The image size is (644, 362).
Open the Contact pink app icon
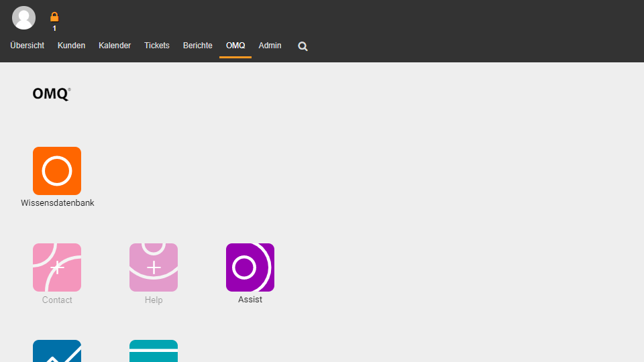57,267
